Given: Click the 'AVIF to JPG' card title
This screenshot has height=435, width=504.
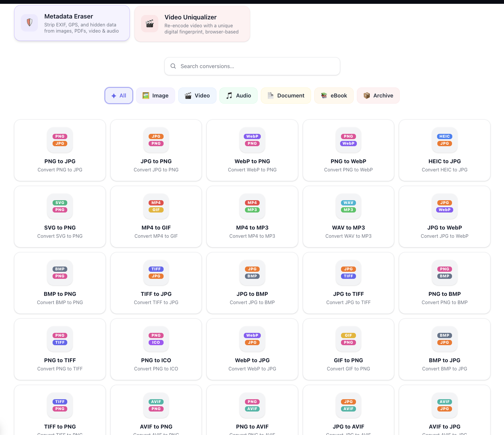Looking at the screenshot, I should (445, 427).
